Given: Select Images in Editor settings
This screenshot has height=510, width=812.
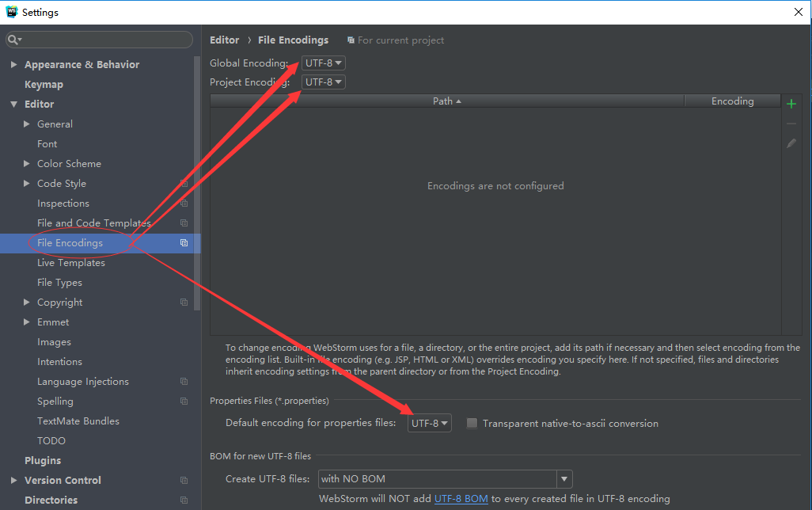Looking at the screenshot, I should coord(54,342).
